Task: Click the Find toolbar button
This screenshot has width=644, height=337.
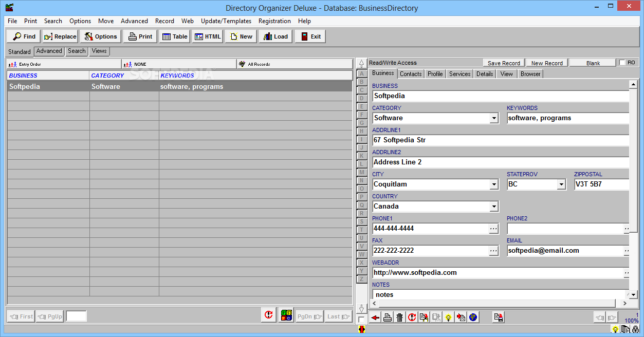Action: 24,36
